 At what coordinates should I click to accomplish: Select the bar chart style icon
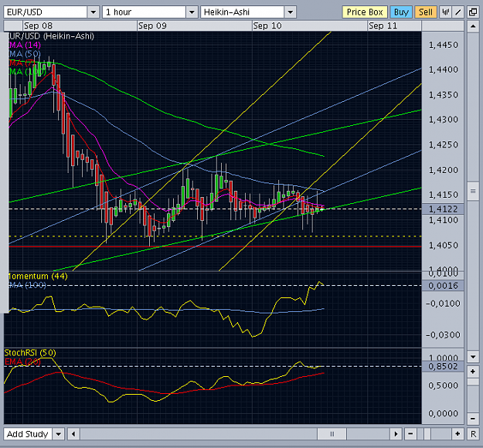pos(445,12)
